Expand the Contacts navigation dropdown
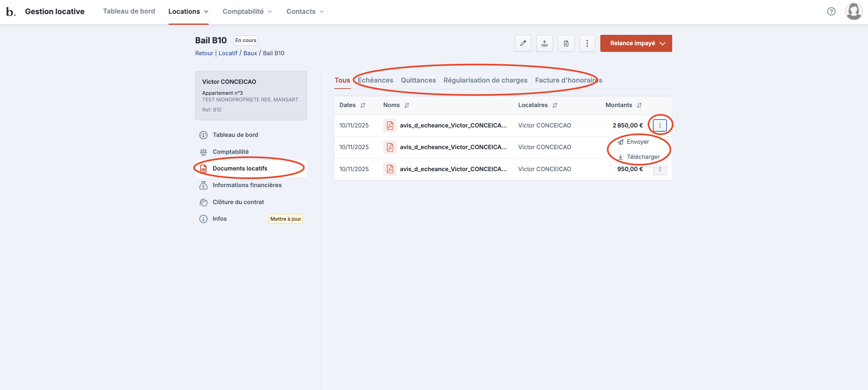This screenshot has width=868, height=390. click(x=305, y=11)
